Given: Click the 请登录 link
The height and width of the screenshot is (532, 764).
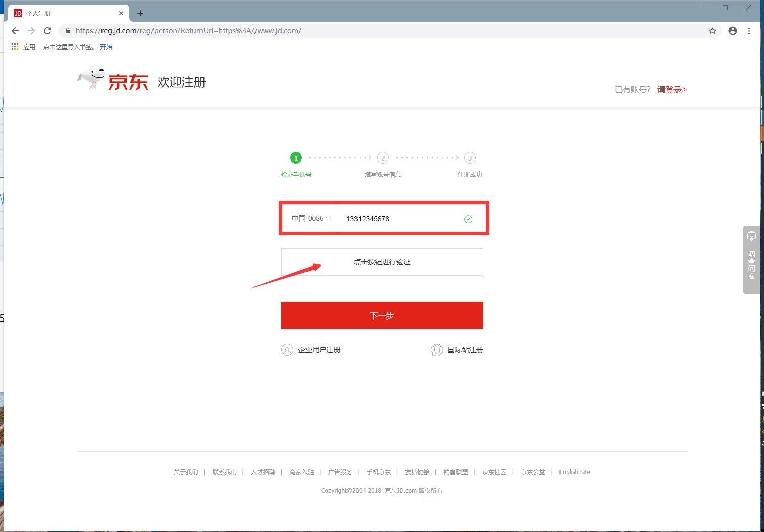Looking at the screenshot, I should (670, 89).
